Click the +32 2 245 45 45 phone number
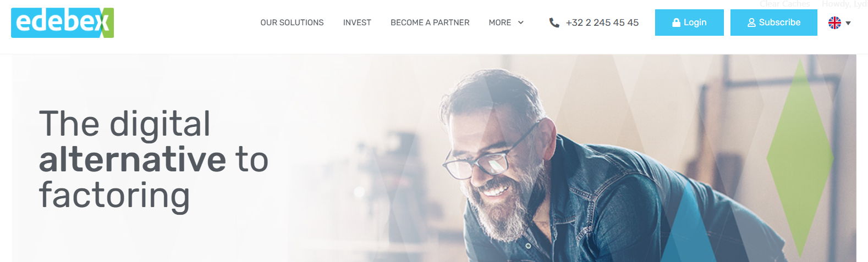The height and width of the screenshot is (262, 868). (x=602, y=23)
